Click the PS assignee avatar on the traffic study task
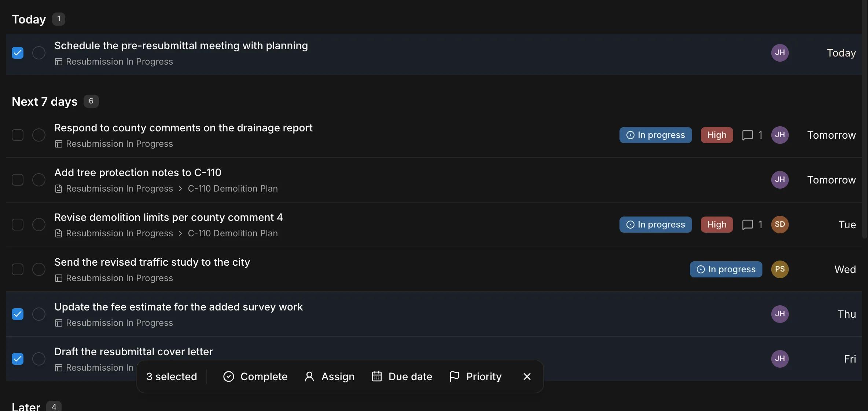The height and width of the screenshot is (411, 868). click(x=780, y=269)
